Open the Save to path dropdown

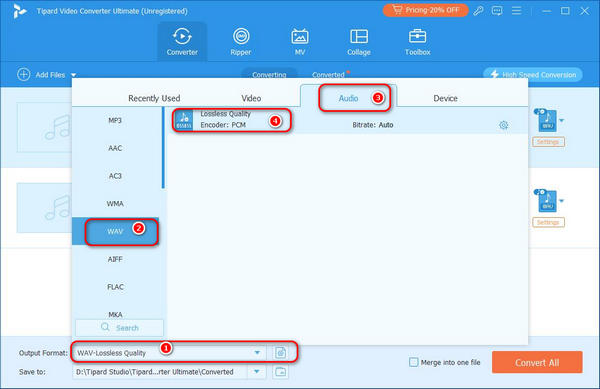pos(256,371)
